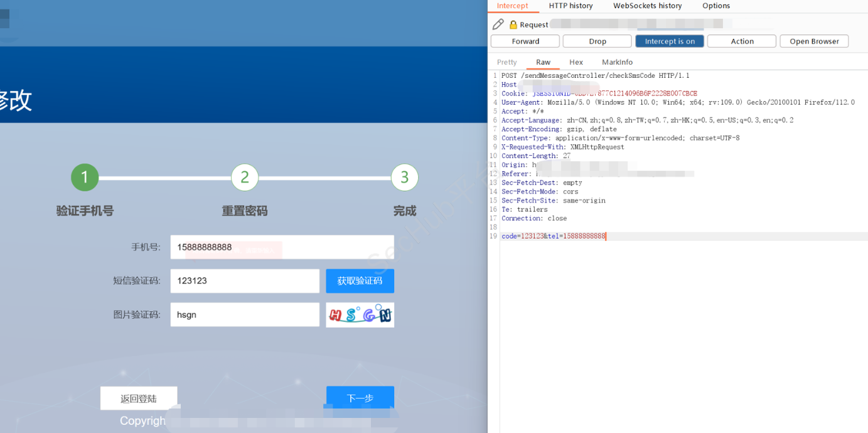Click step 3 circle for 完成
This screenshot has height=433, width=868.
pos(405,178)
